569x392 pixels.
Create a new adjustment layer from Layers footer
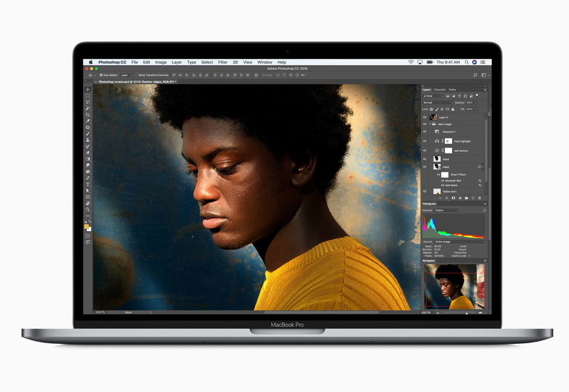[x=460, y=198]
